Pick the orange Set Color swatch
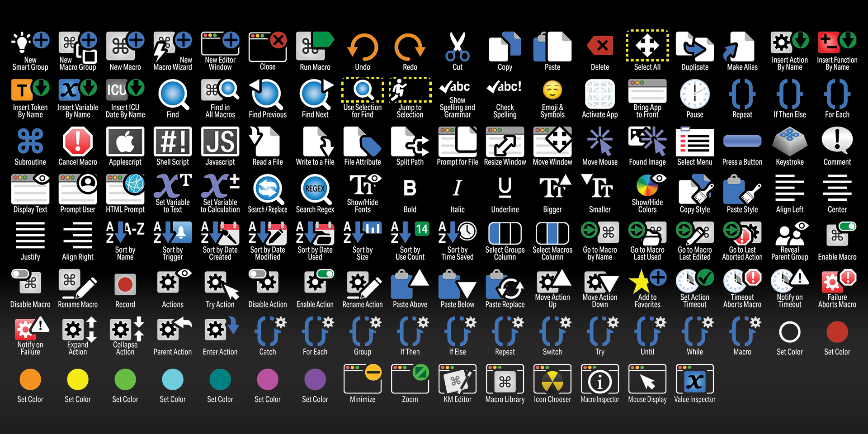 pos(30,379)
